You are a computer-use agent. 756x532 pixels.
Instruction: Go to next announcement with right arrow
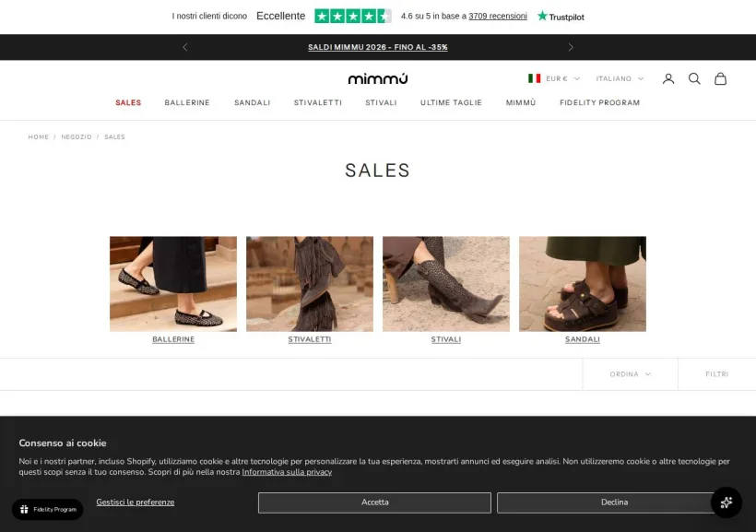pyautogui.click(x=571, y=47)
